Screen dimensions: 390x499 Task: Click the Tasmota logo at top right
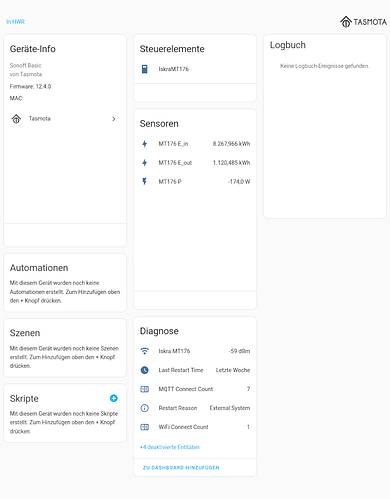[363, 22]
